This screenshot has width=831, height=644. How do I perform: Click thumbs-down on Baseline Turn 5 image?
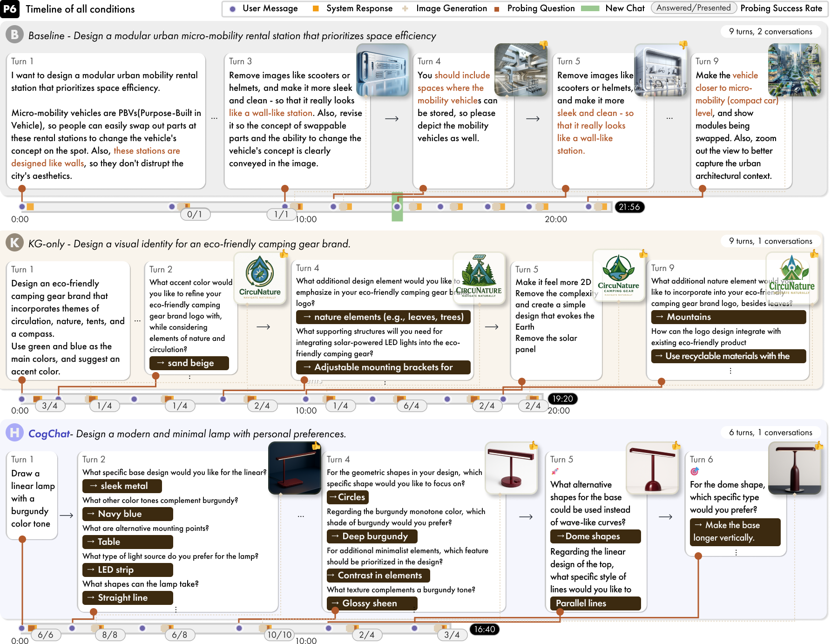pyautogui.click(x=683, y=44)
